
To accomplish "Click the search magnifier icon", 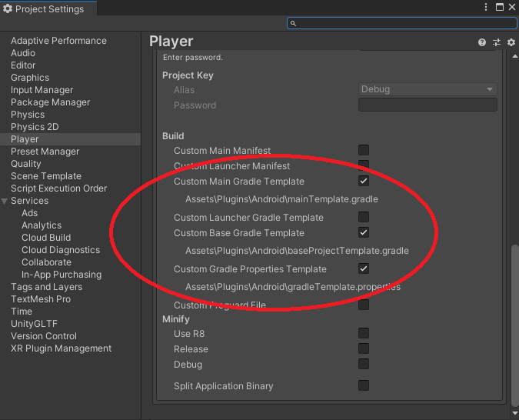I will click(x=293, y=23).
